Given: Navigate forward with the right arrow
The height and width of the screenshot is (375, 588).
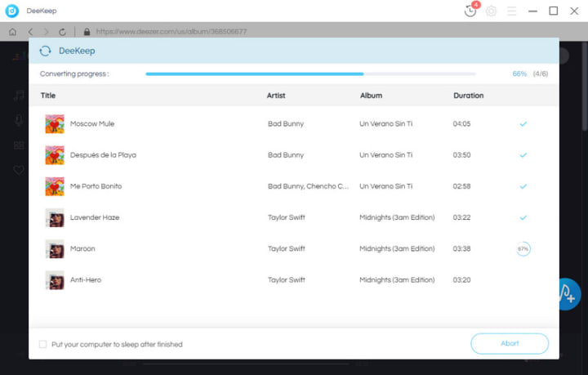Looking at the screenshot, I should (x=46, y=32).
